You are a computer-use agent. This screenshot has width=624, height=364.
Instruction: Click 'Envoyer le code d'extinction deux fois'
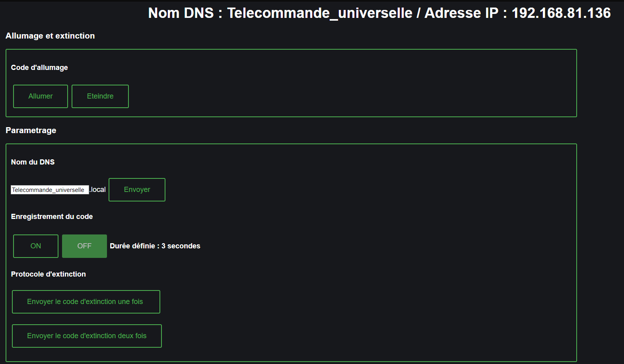pos(87,336)
